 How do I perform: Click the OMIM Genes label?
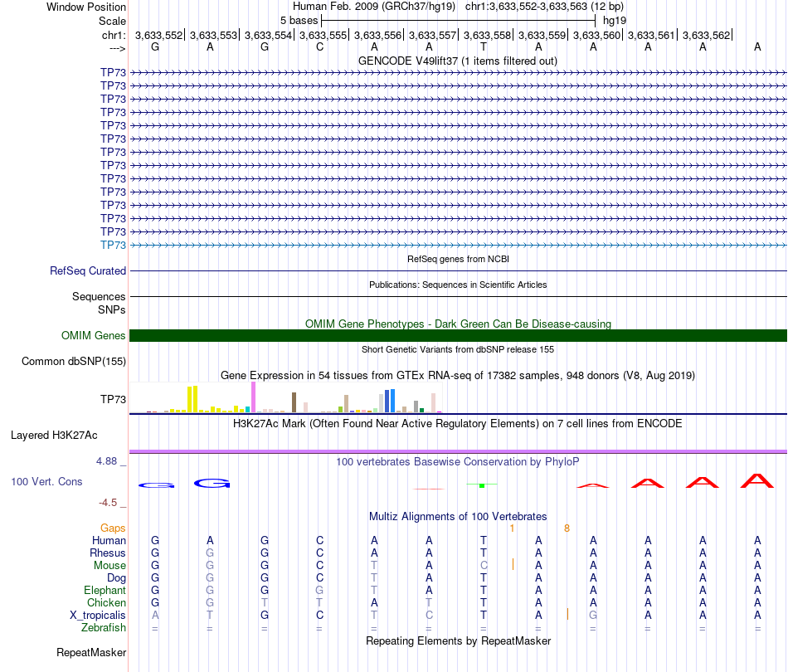[x=93, y=335]
